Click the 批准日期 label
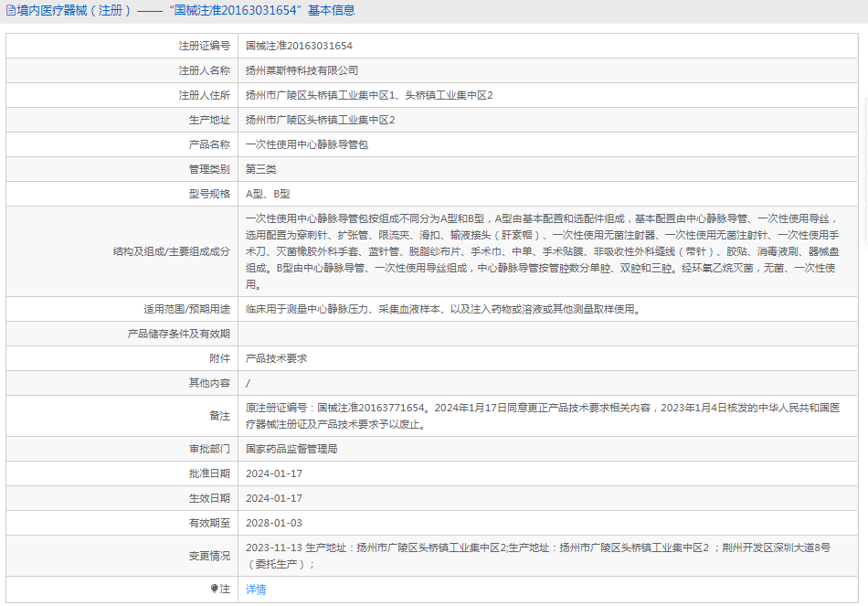Image resolution: width=868 pixels, height=606 pixels. pyautogui.click(x=209, y=473)
